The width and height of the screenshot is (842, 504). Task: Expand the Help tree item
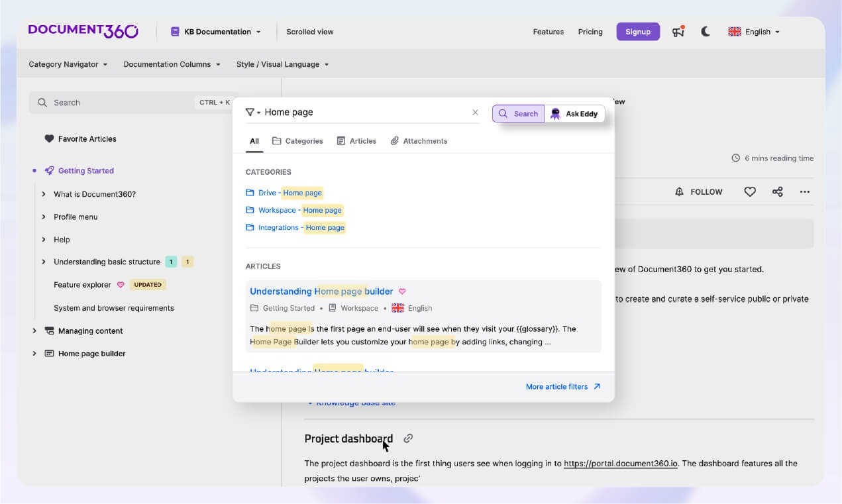(x=44, y=240)
